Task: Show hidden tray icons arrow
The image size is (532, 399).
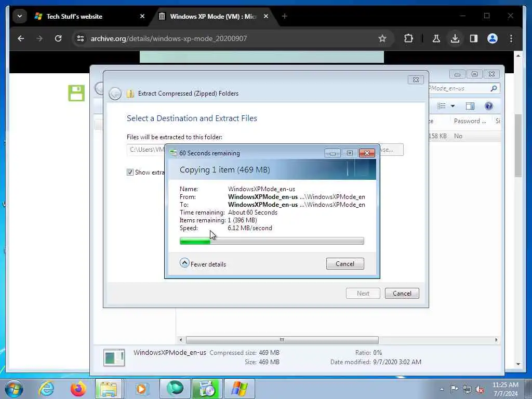Action: tap(442, 389)
